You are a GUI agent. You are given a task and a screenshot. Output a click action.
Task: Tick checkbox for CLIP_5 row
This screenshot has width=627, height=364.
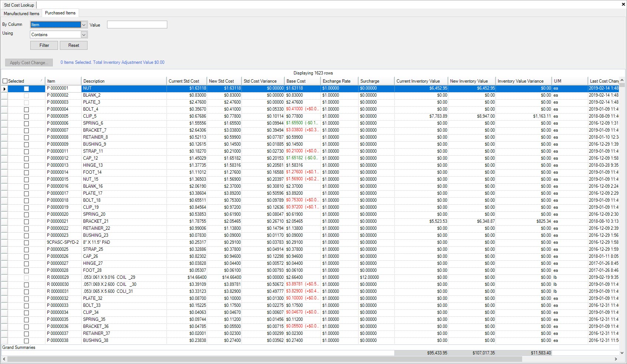pyautogui.click(x=26, y=117)
